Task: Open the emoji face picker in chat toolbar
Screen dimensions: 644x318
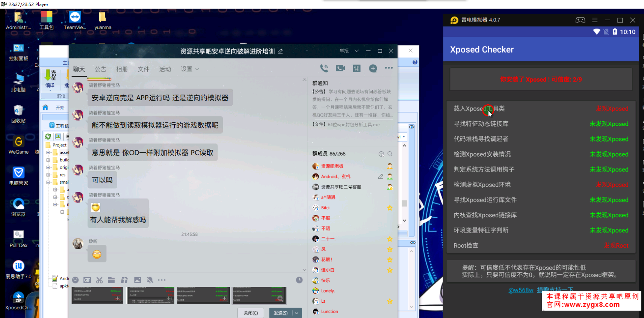Action: tap(75, 280)
